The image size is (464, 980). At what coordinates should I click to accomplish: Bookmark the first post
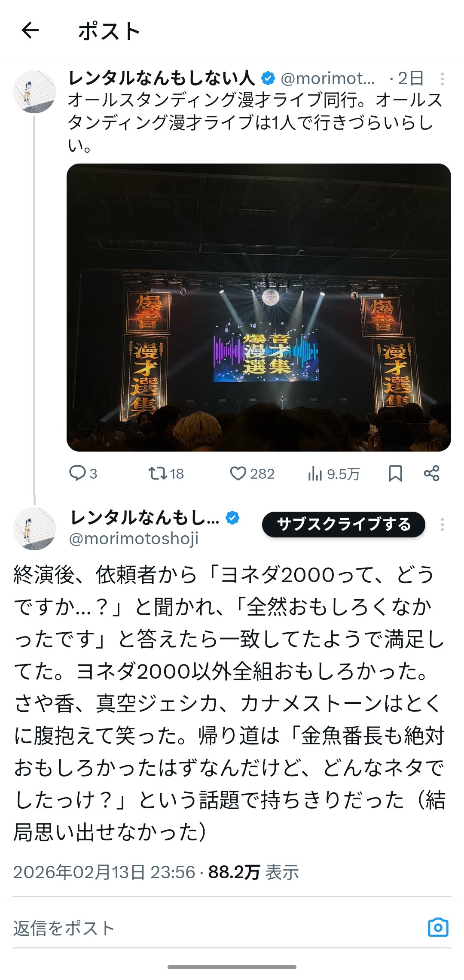pos(395,473)
